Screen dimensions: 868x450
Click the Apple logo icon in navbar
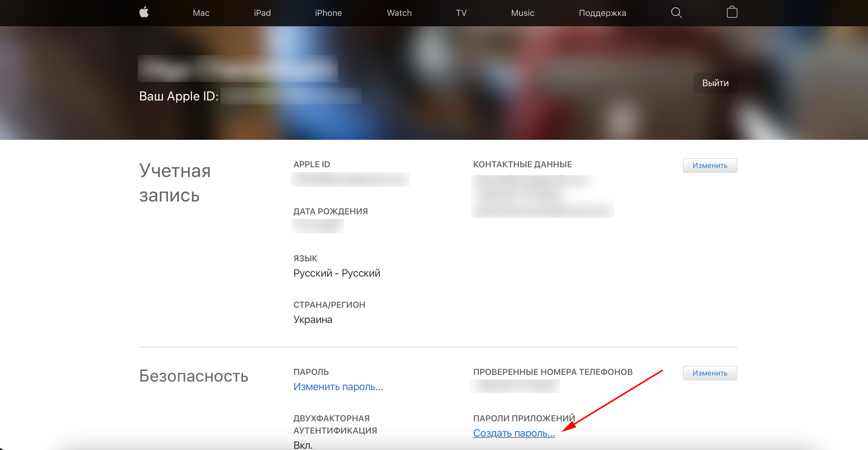(143, 13)
